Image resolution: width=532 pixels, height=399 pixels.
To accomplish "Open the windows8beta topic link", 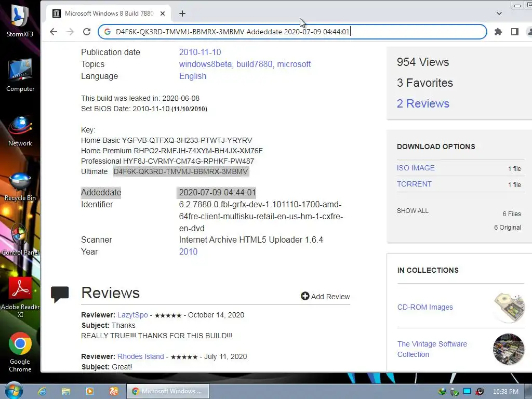I will point(206,64).
